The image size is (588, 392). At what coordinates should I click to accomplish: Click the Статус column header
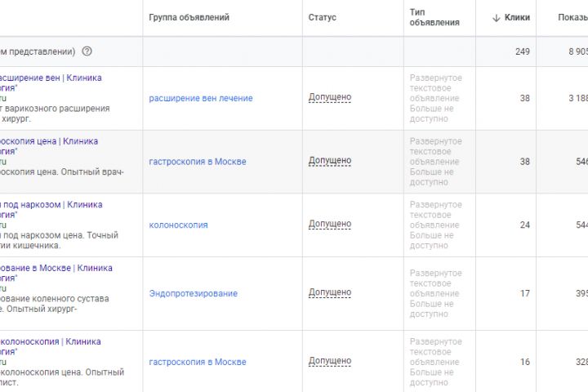(x=322, y=17)
